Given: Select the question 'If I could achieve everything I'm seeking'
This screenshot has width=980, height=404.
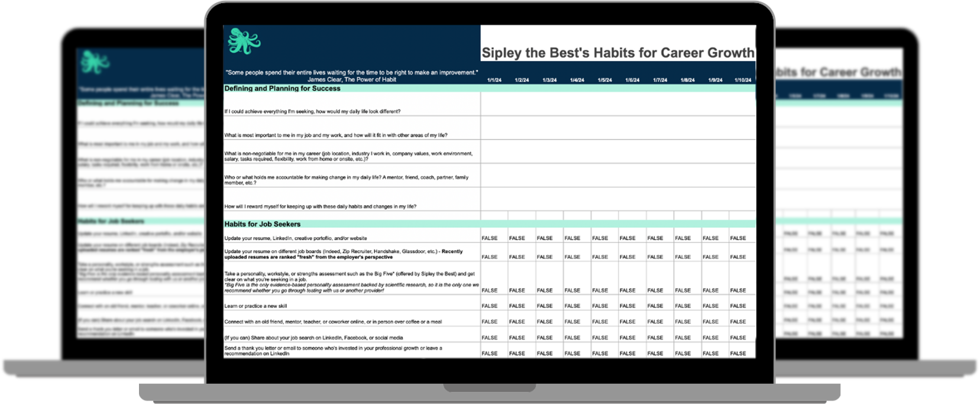Looking at the screenshot, I should (x=312, y=111).
